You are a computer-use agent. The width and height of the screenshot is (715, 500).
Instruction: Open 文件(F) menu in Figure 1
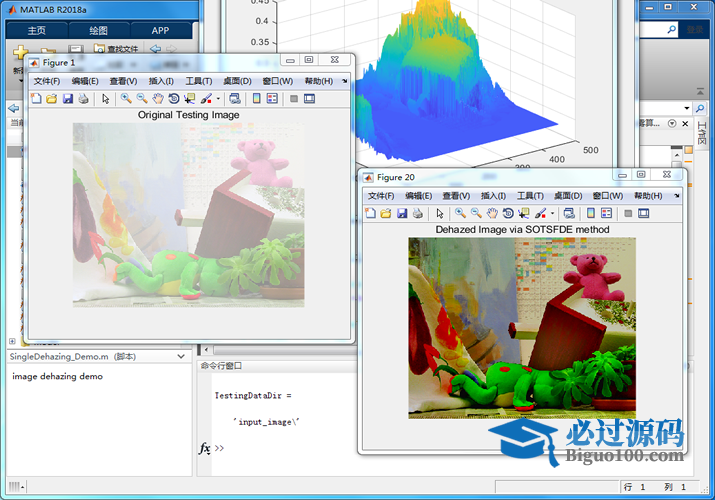47,81
